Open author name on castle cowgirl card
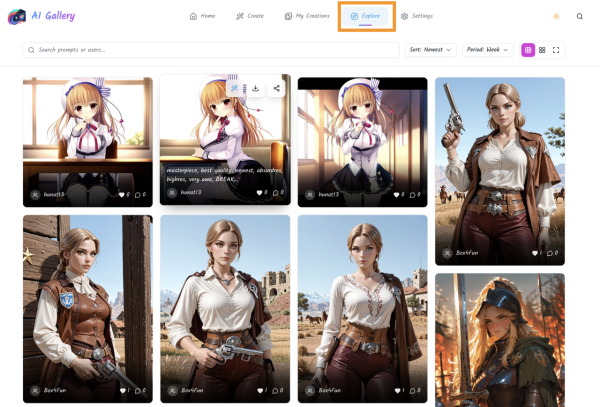Screen dimensions: 600x407 (192, 391)
